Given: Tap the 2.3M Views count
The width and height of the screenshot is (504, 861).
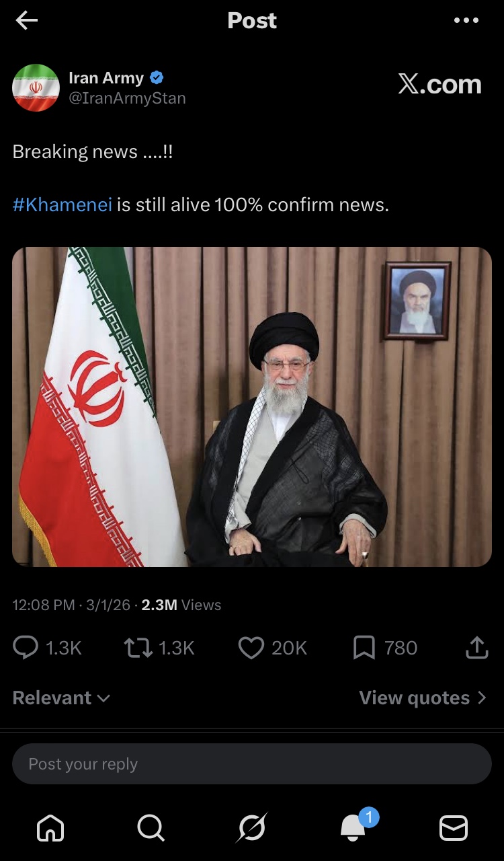Looking at the screenshot, I should pyautogui.click(x=181, y=605).
